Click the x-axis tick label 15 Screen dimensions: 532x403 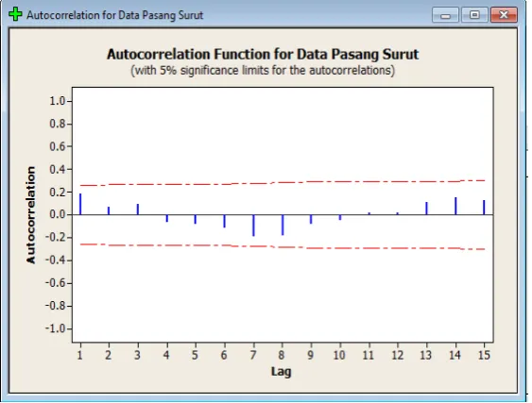coord(484,355)
